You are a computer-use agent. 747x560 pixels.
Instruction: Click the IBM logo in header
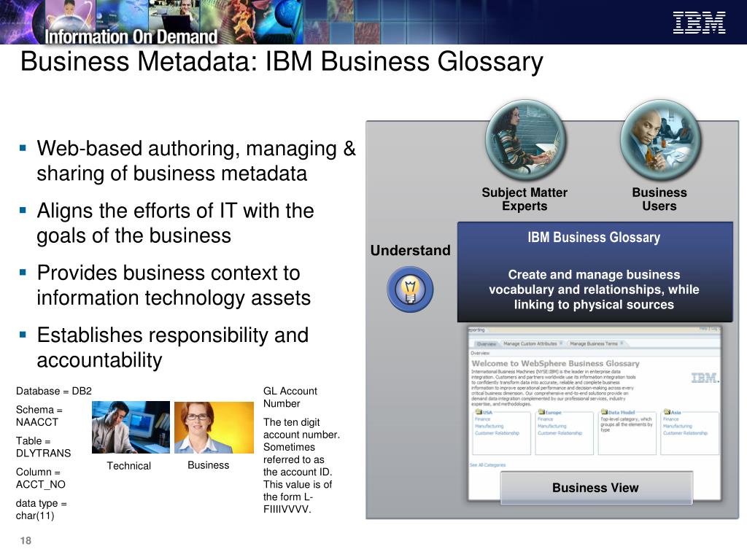[x=699, y=23]
